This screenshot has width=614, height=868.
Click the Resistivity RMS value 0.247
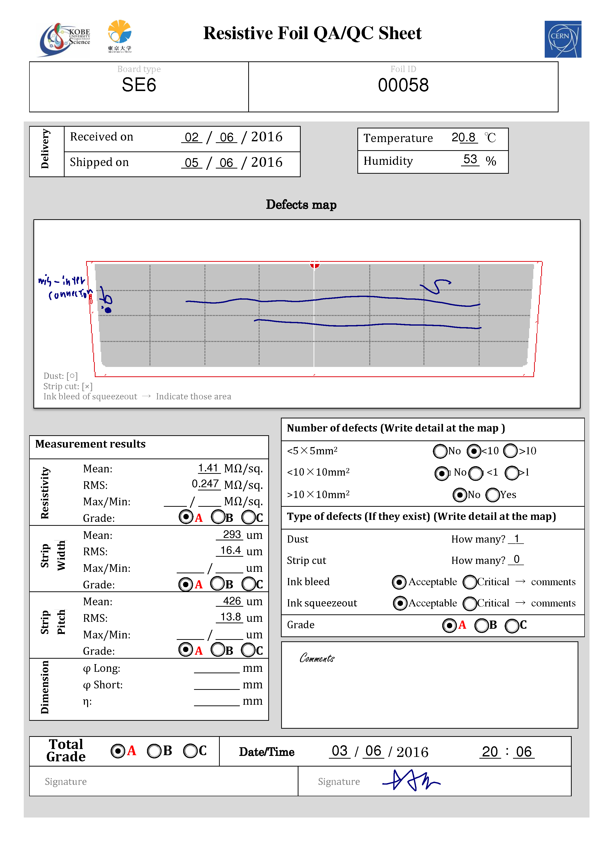[x=206, y=484]
